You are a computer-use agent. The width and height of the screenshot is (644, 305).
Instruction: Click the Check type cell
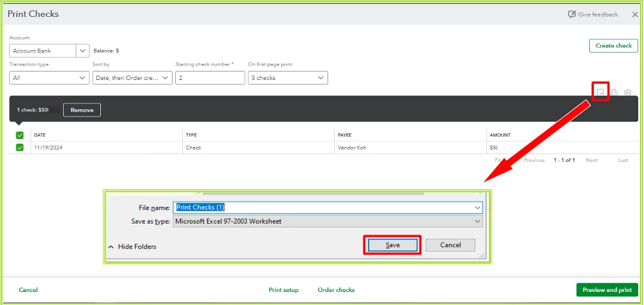(x=193, y=148)
